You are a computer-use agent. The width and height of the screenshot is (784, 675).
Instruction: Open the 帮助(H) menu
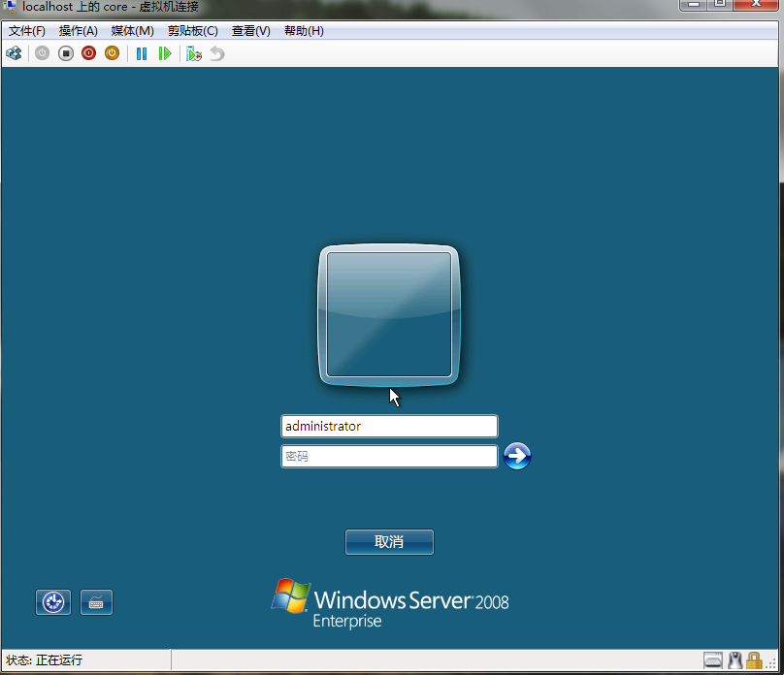pos(304,31)
